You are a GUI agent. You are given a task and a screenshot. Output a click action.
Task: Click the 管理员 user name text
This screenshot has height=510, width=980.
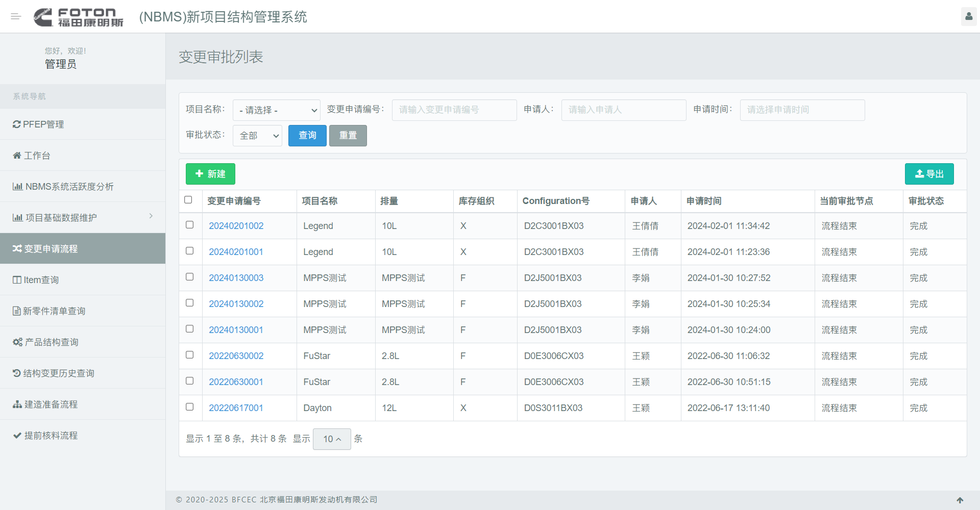click(x=61, y=64)
